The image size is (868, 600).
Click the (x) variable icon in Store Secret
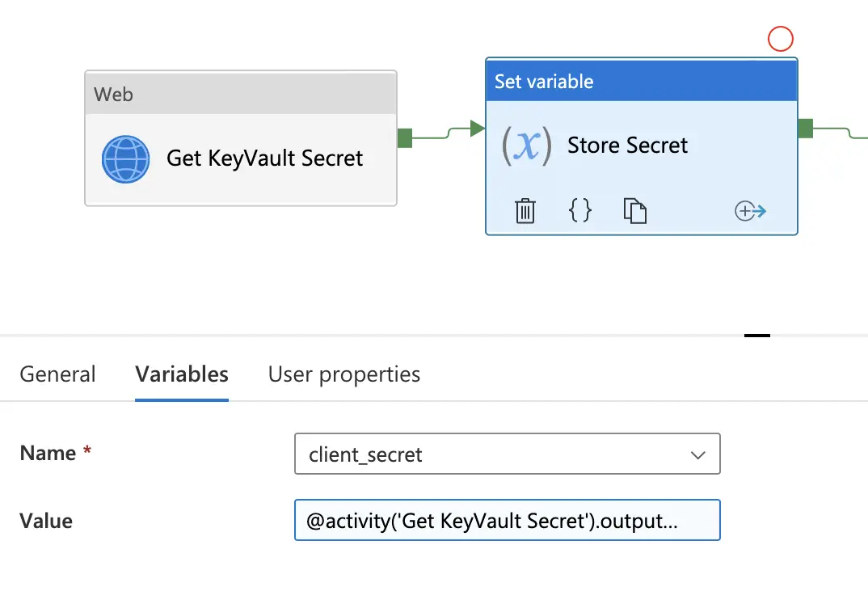coord(526,146)
